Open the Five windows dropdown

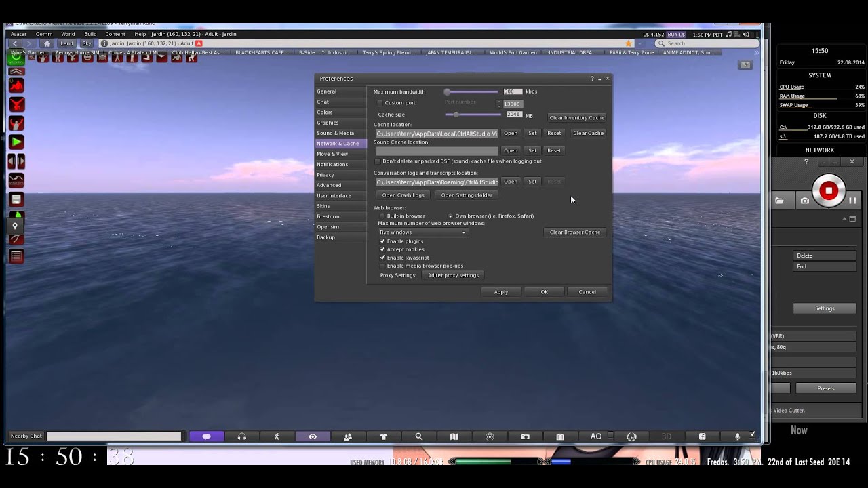(x=422, y=232)
